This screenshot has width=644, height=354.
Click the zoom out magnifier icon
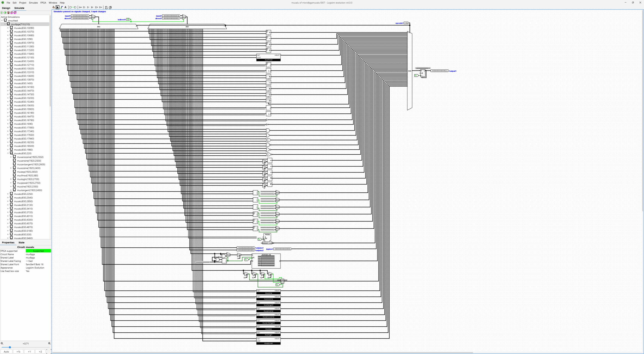[2, 343]
